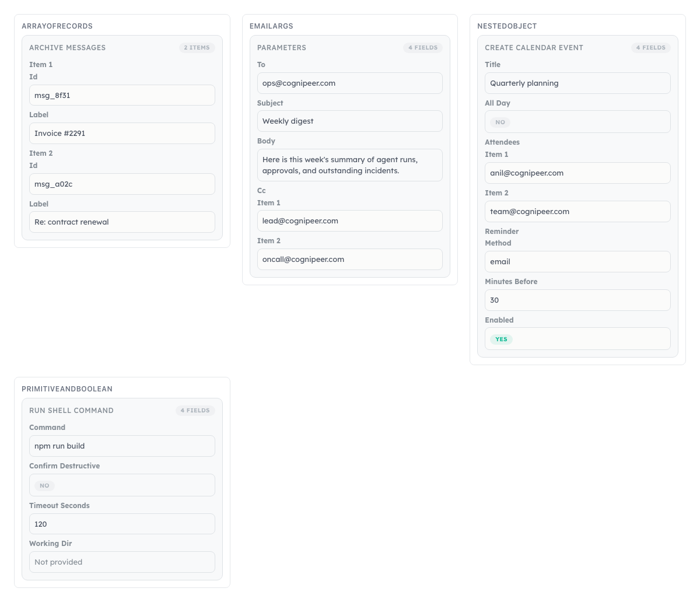The width and height of the screenshot is (700, 595).
Task: Click the msg_a02c Id field
Action: click(122, 184)
